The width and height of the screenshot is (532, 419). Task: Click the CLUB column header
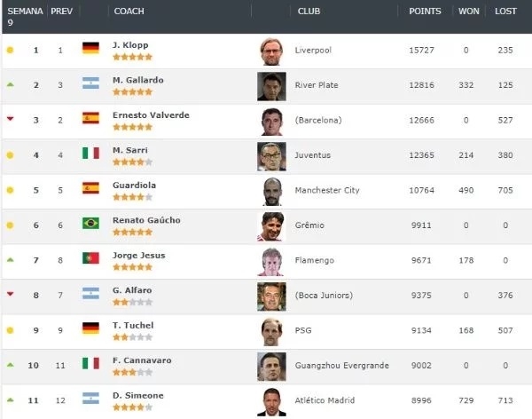[x=309, y=12]
